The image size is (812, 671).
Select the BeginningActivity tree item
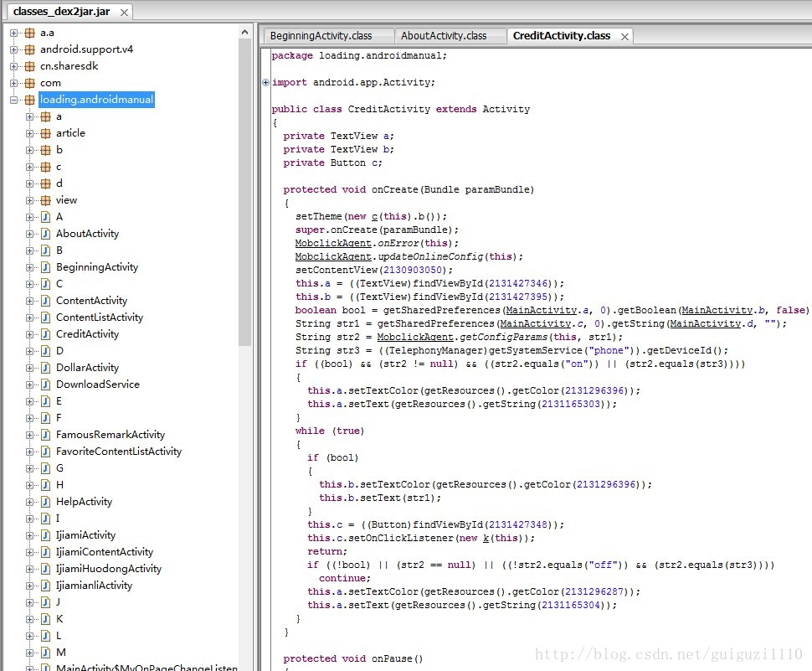(x=97, y=267)
